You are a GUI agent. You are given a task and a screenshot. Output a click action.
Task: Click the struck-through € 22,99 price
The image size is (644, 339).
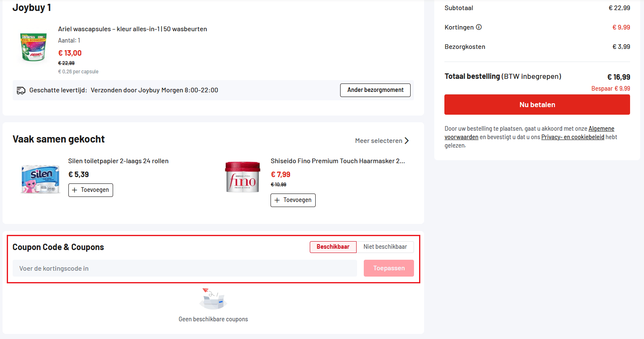(66, 63)
